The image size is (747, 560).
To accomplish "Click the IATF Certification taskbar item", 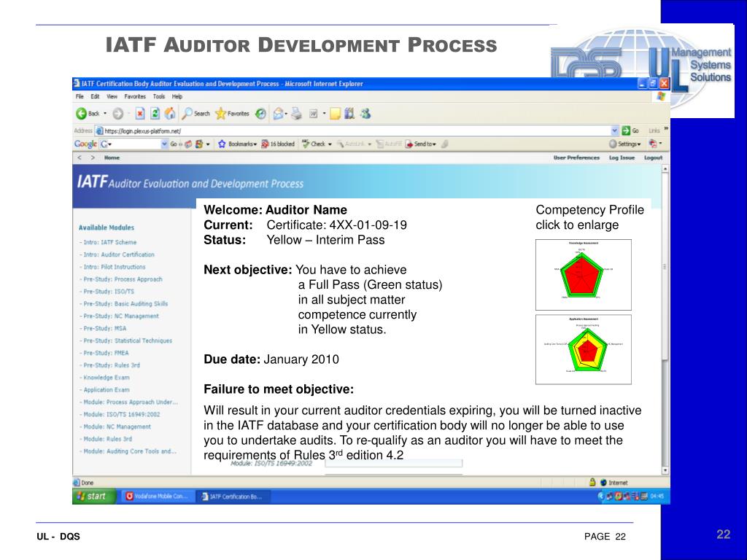I will (x=234, y=496).
